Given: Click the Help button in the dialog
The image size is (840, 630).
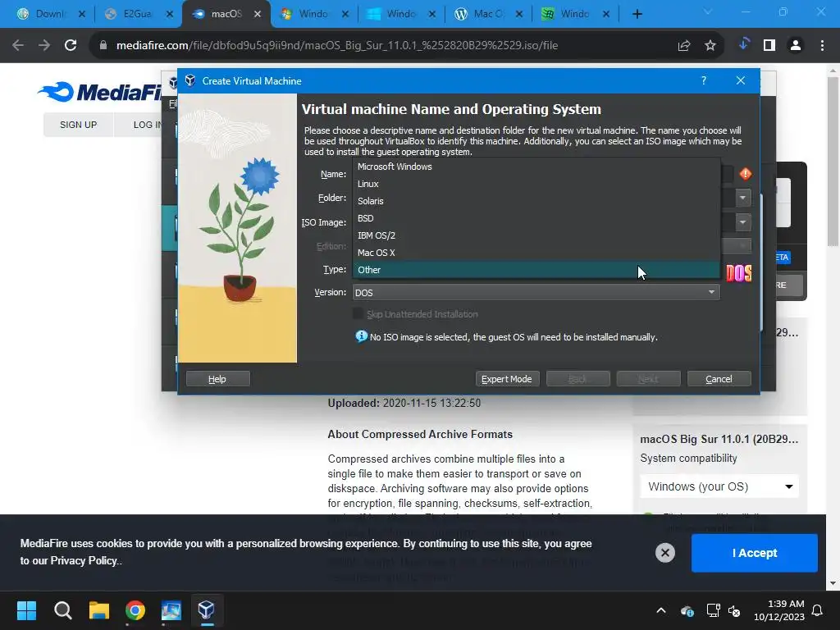Looking at the screenshot, I should tap(217, 379).
